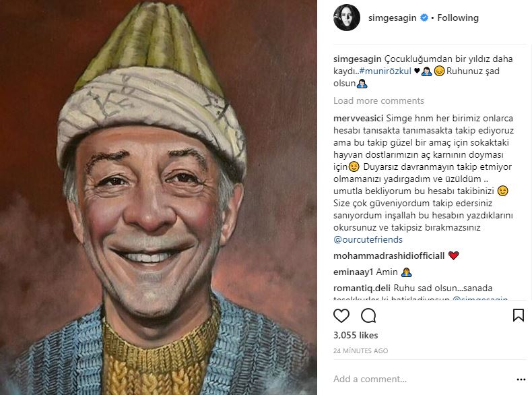The image size is (532, 395).
Task: Open the #munirözkul hashtag link
Action: [x=386, y=71]
